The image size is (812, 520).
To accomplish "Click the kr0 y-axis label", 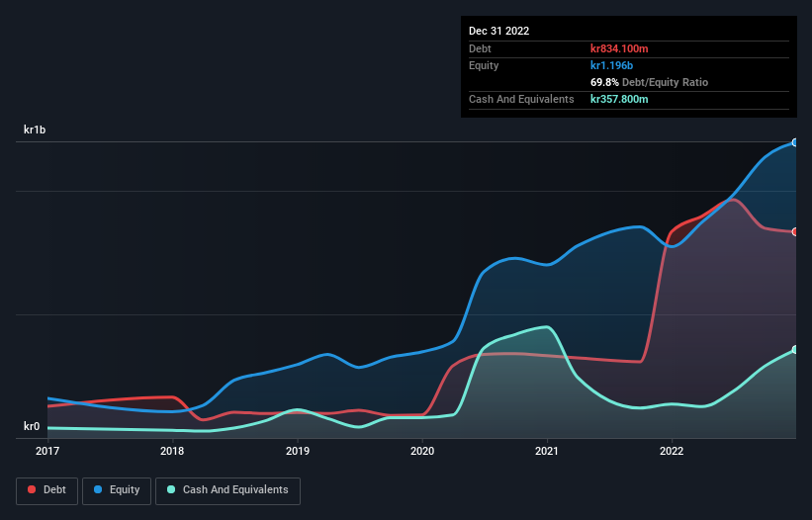I will point(32,426).
